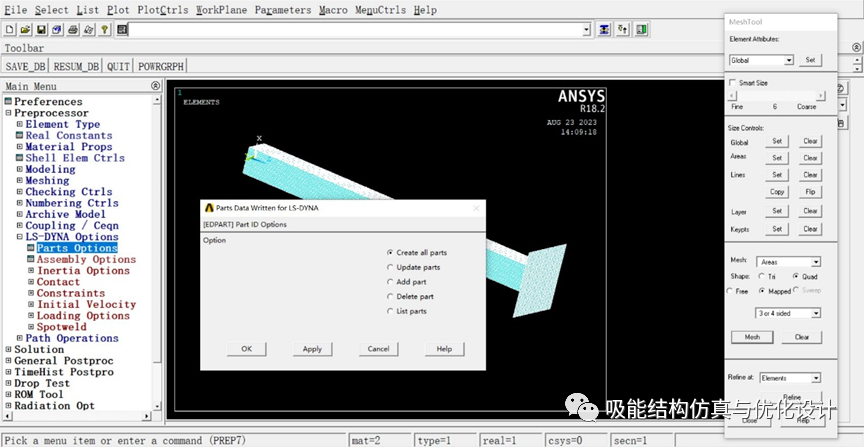This screenshot has width=864, height=447.
Task: Choose Quad mesh shape
Action: pos(796,276)
